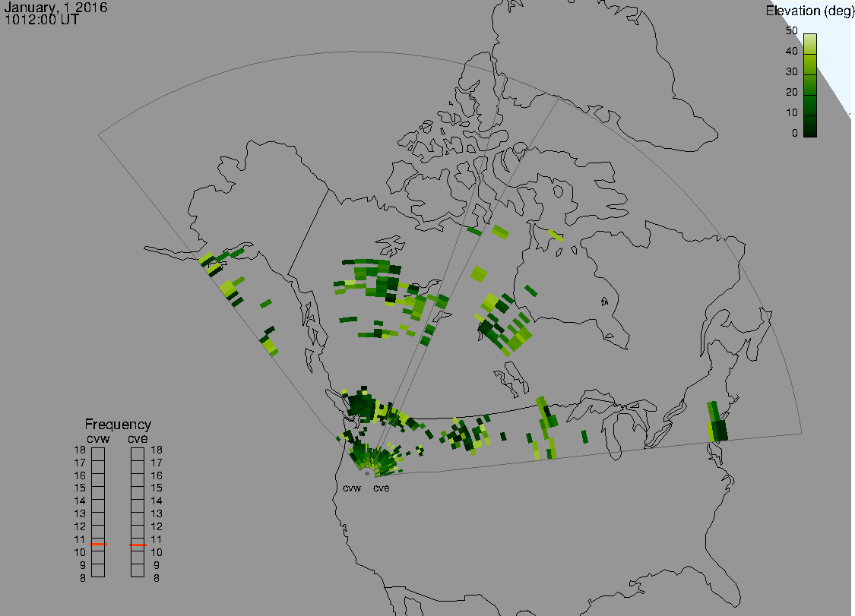The image size is (855, 616).
Task: Click the '40' tick on elevation scale
Action: 792,51
